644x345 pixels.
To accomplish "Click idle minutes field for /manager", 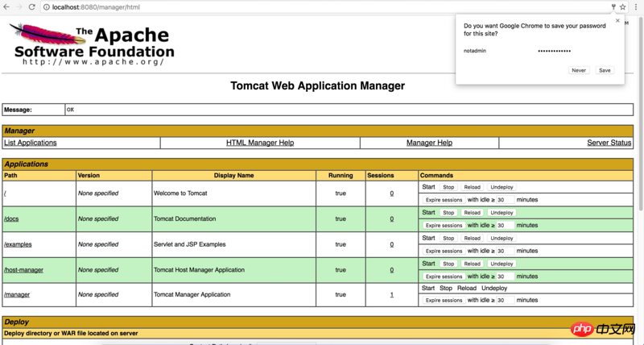I will pyautogui.click(x=505, y=300).
